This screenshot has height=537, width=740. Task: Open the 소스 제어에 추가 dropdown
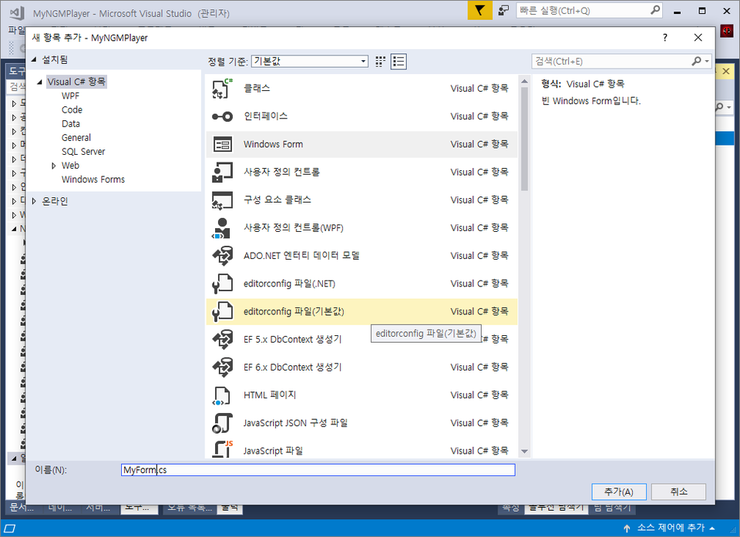tap(713, 529)
